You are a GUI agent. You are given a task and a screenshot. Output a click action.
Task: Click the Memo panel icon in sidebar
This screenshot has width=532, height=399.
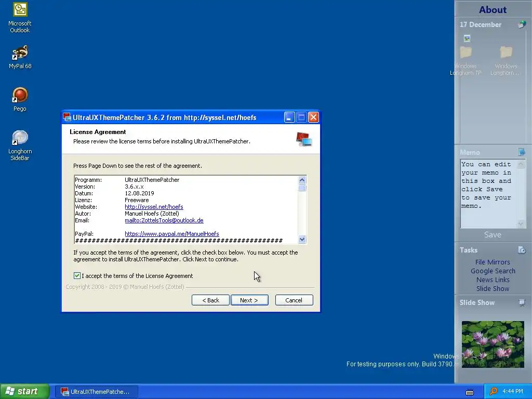coord(522,152)
